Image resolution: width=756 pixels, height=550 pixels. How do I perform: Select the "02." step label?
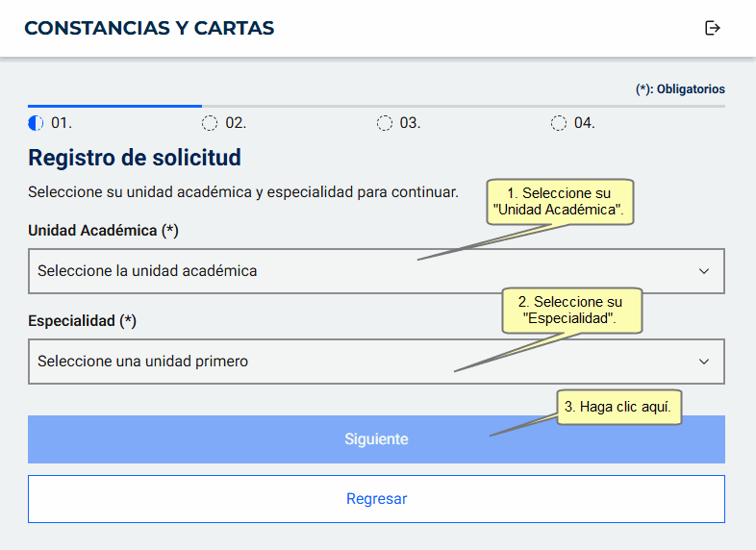pos(236,123)
